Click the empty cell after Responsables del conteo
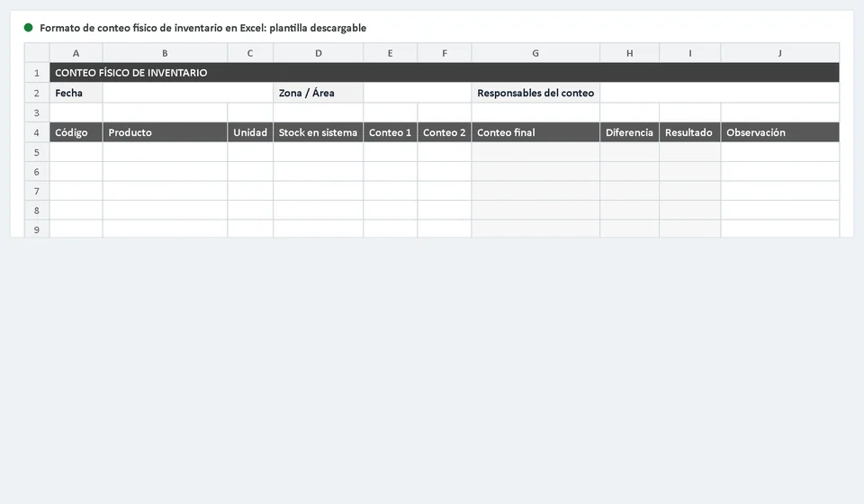Viewport: 864px width, 504px height. click(x=720, y=93)
